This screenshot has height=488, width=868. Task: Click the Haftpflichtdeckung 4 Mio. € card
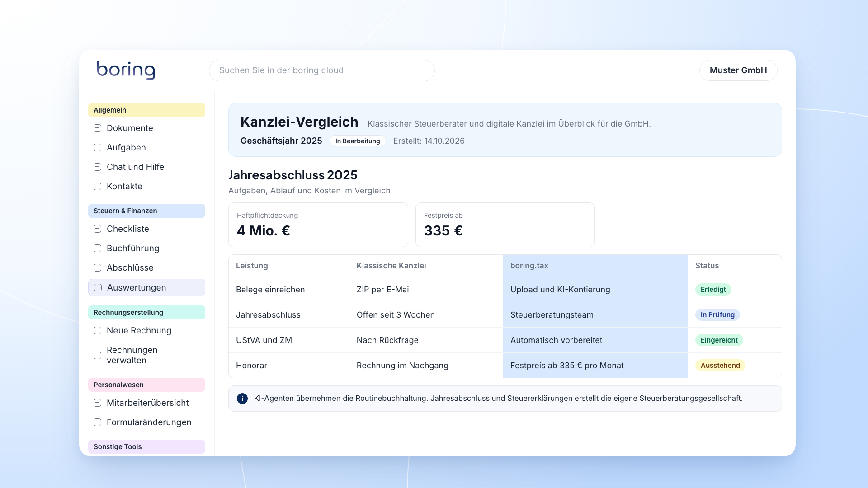(x=318, y=225)
